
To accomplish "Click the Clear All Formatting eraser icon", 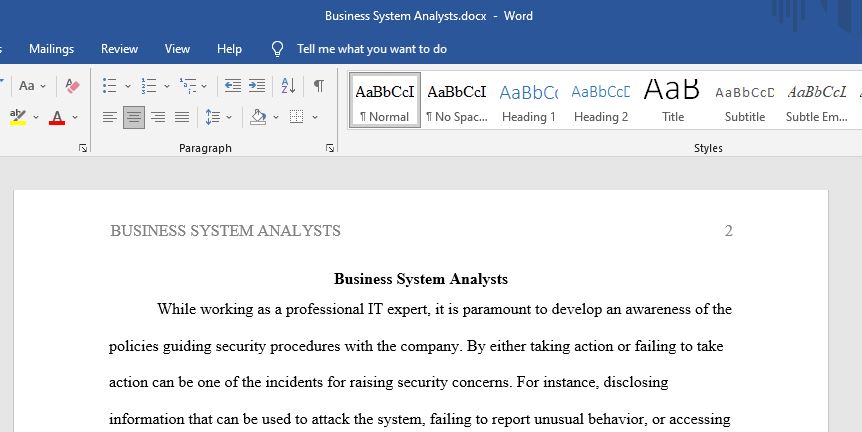I will pyautogui.click(x=72, y=86).
